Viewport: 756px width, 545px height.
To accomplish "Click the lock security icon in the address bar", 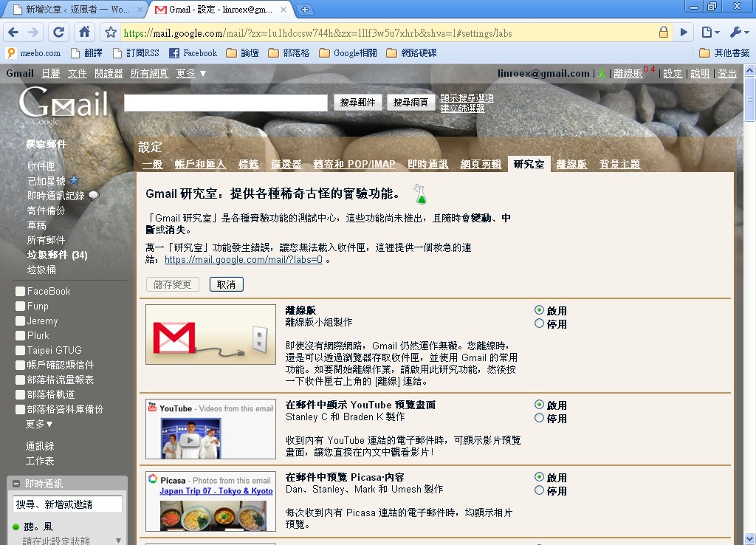I will tap(664, 32).
